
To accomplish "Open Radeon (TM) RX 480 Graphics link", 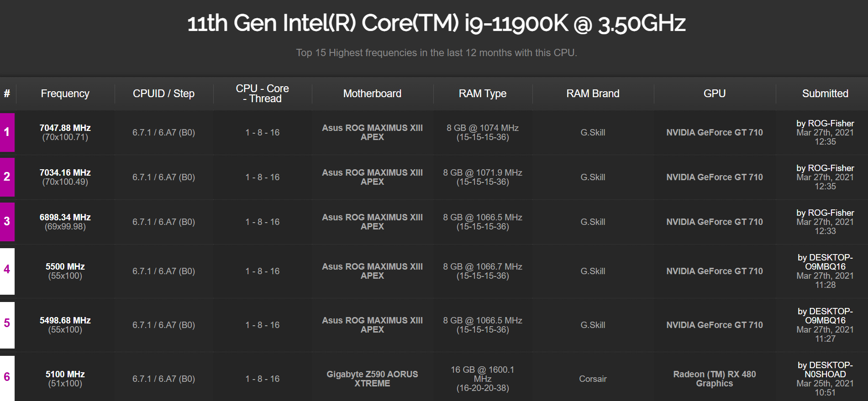I will pos(714,379).
